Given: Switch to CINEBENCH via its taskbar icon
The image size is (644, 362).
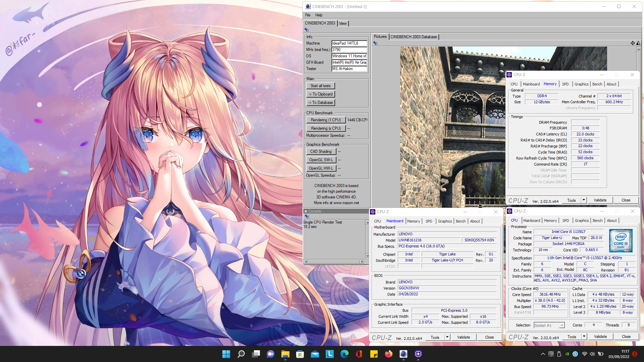Looking at the screenshot, I should 403,354.
